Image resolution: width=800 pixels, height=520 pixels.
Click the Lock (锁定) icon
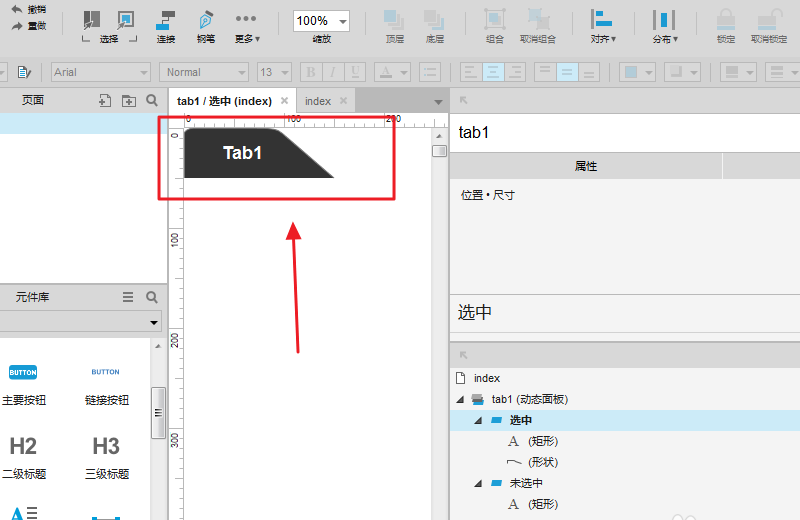point(725,27)
